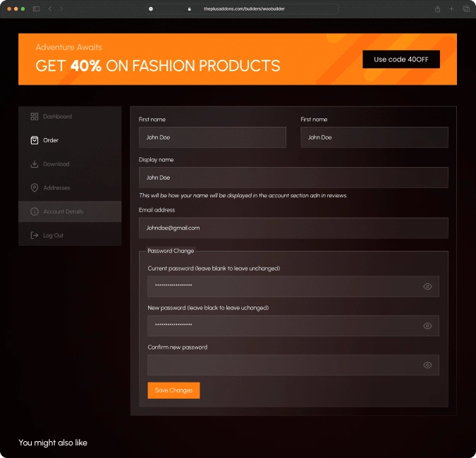476x458 pixels.
Task: Click the Account Details info icon
Action: 34,211
